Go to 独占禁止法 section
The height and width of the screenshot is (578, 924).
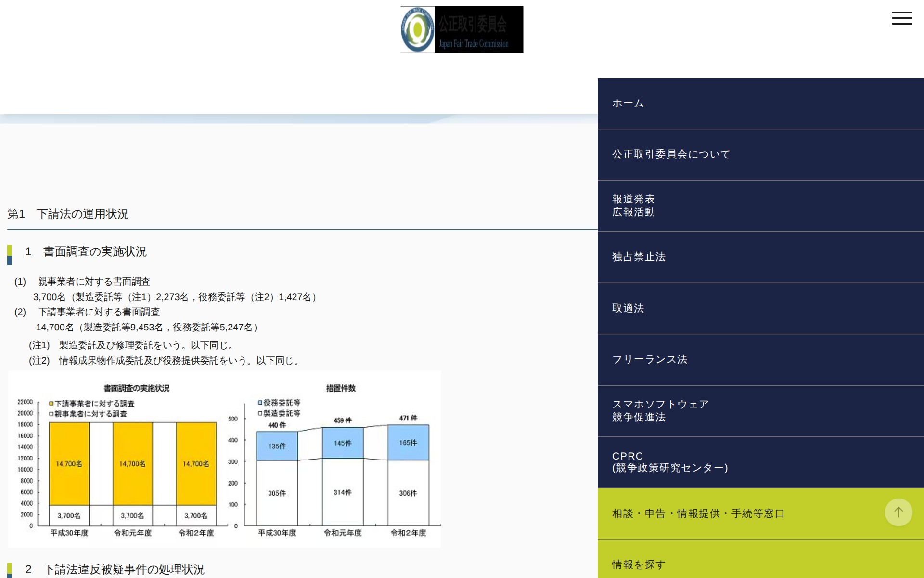pos(639,257)
